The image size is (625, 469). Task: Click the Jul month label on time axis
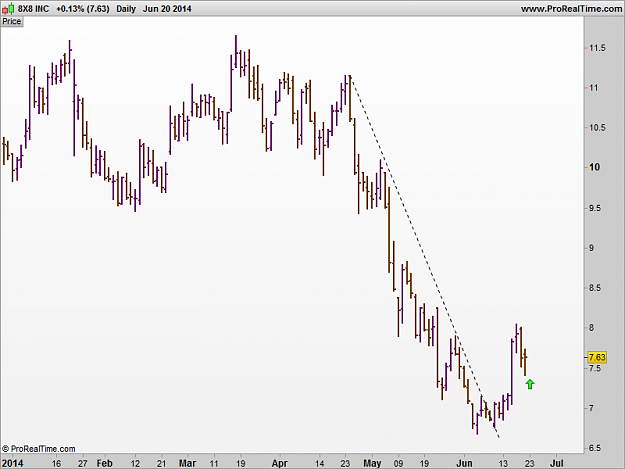coord(557,463)
